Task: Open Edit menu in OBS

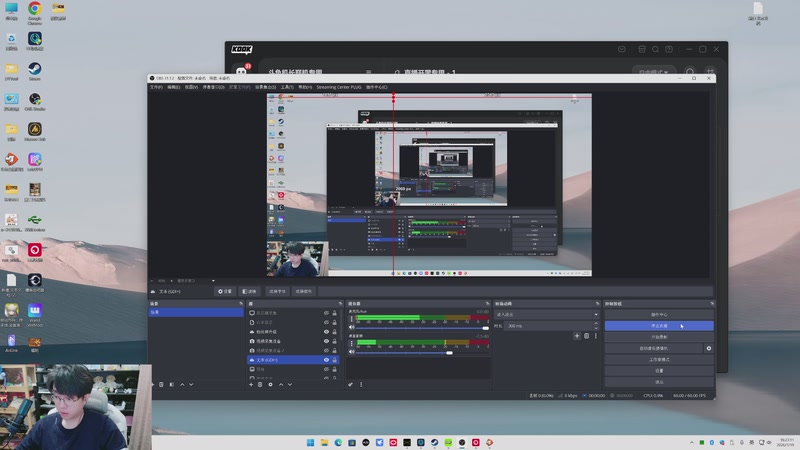Action: (x=173, y=87)
